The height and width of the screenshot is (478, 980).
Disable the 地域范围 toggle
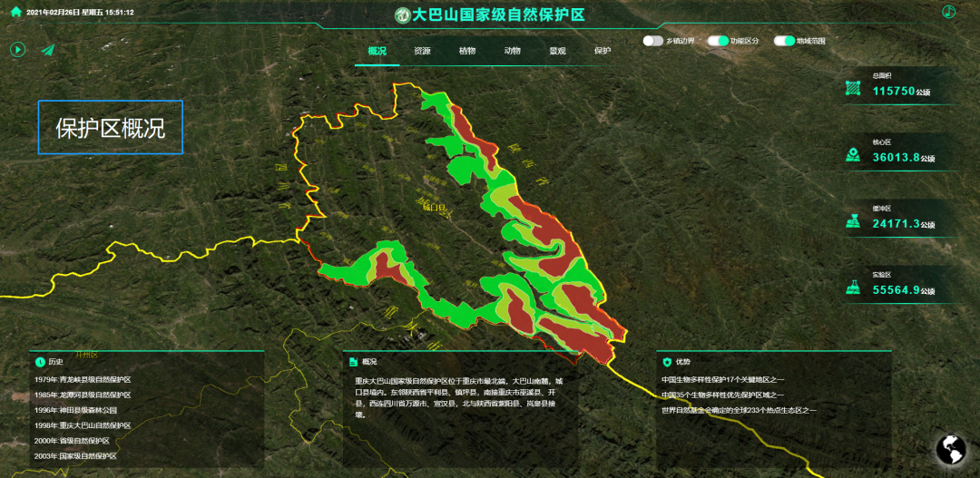click(784, 41)
